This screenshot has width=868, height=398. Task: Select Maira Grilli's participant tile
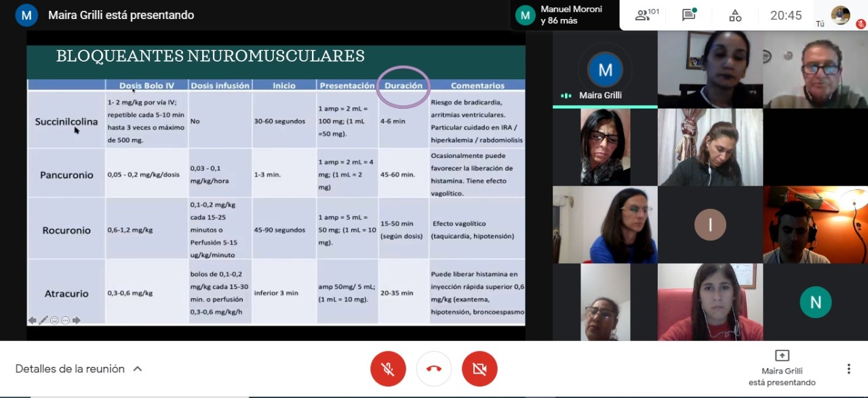coord(605,69)
